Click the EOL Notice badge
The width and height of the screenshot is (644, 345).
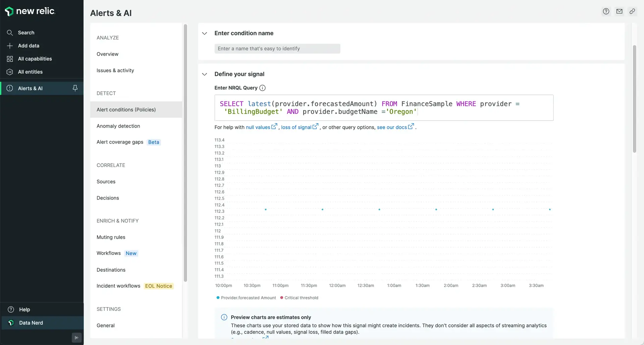point(159,286)
